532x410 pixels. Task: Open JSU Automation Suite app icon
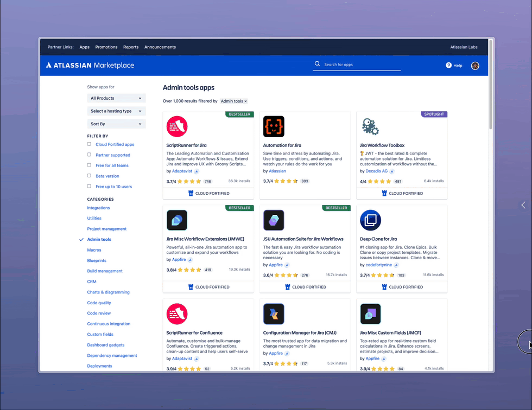(x=274, y=220)
